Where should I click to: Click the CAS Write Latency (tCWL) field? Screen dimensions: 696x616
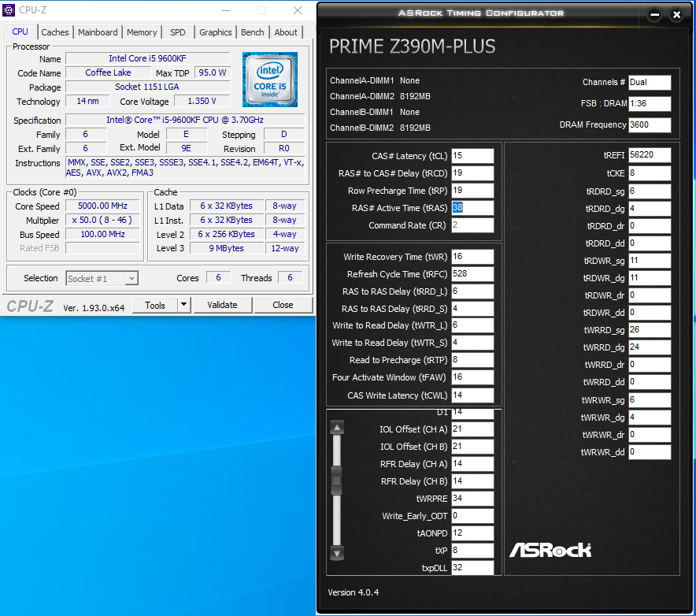472,395
